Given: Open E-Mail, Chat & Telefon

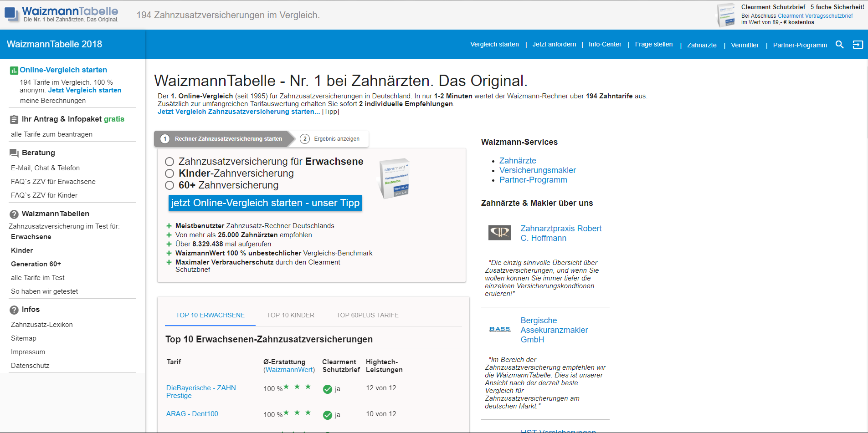Looking at the screenshot, I should (45, 168).
